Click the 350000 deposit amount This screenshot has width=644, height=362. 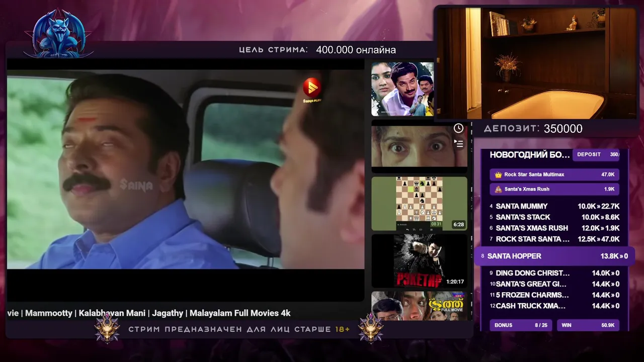point(563,129)
